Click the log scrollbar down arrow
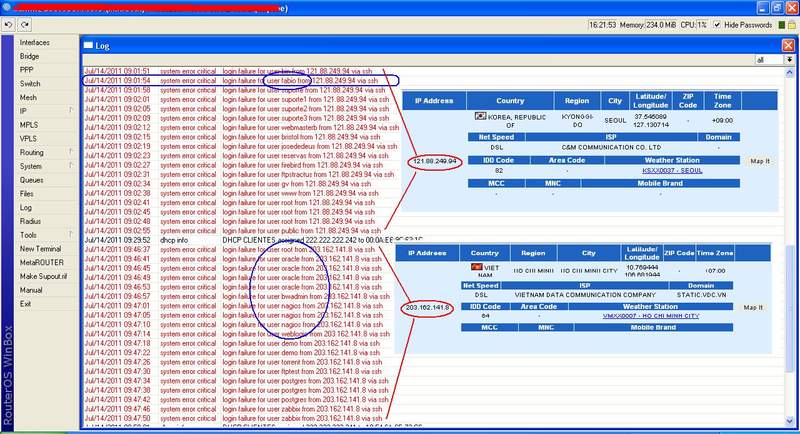 click(x=790, y=421)
